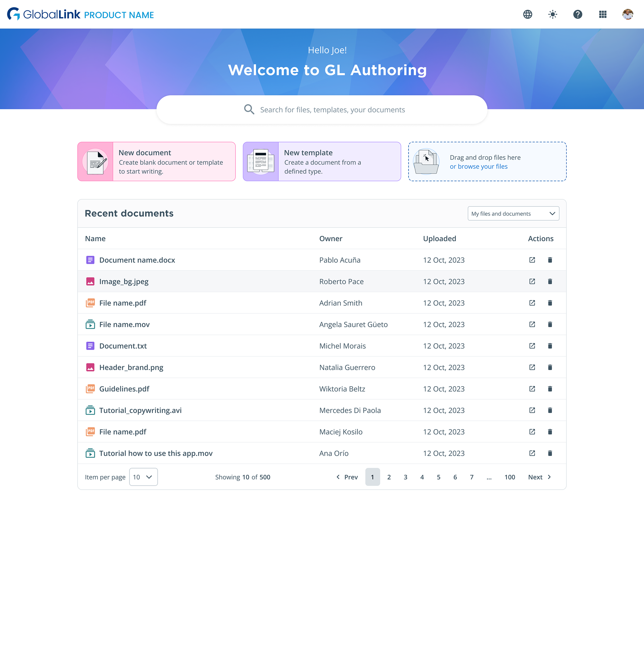
Task: Click the browse your files link
Action: point(479,166)
